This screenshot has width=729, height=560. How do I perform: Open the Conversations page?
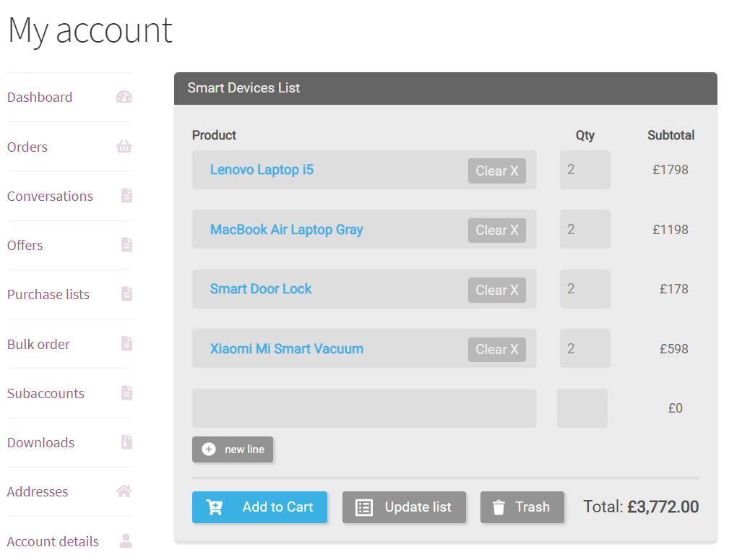tap(70, 196)
